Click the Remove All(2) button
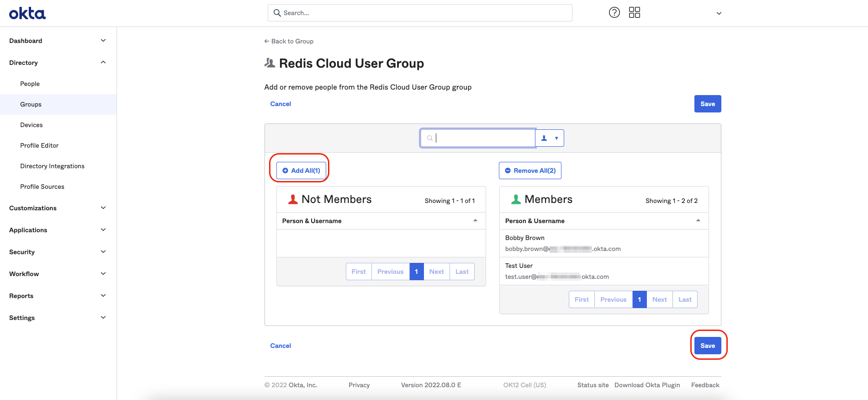Viewport: 868px width, 400px height. coord(530,171)
